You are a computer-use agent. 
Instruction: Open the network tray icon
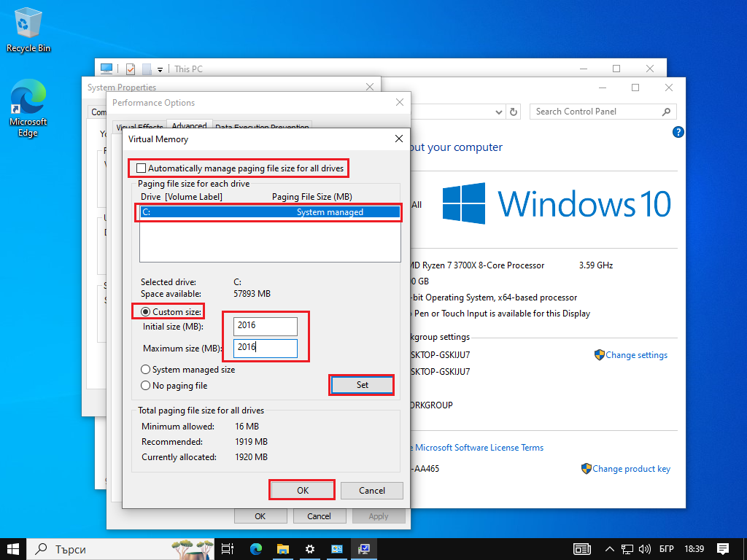[x=627, y=549]
